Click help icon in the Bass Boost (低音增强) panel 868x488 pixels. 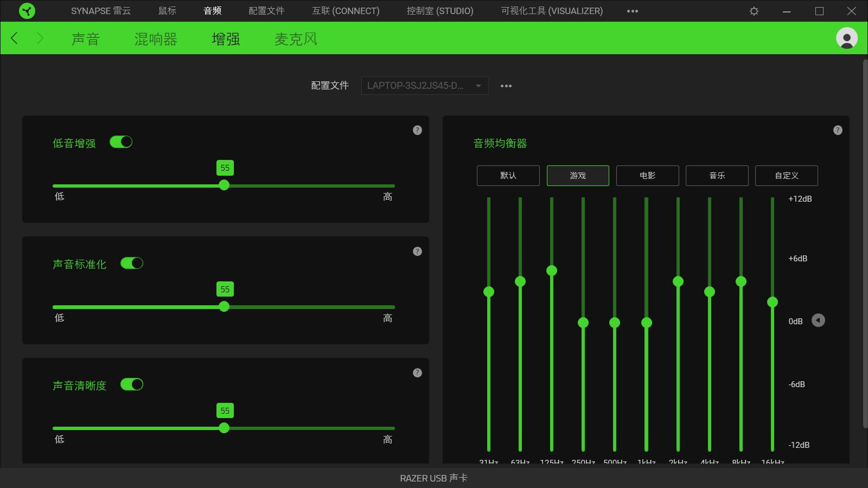pos(417,130)
